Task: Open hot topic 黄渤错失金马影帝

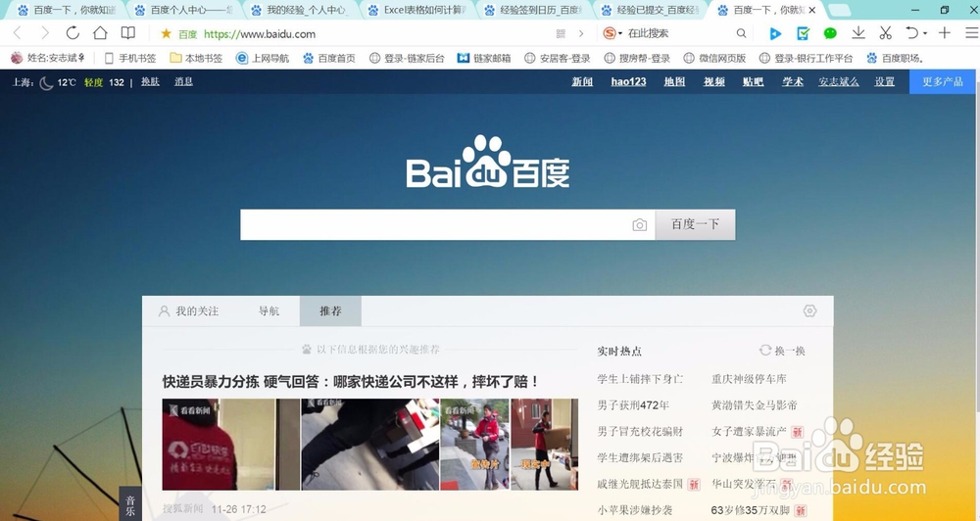Action: coord(755,405)
